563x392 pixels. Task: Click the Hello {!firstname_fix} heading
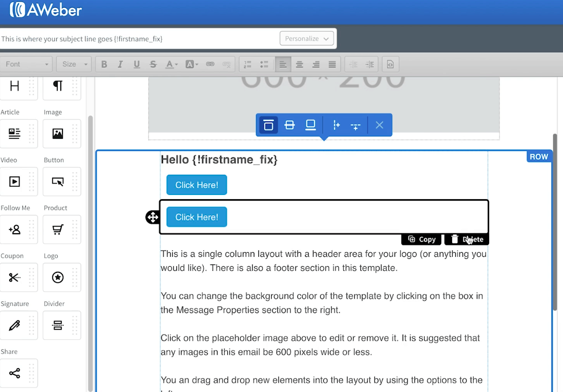[x=219, y=159]
